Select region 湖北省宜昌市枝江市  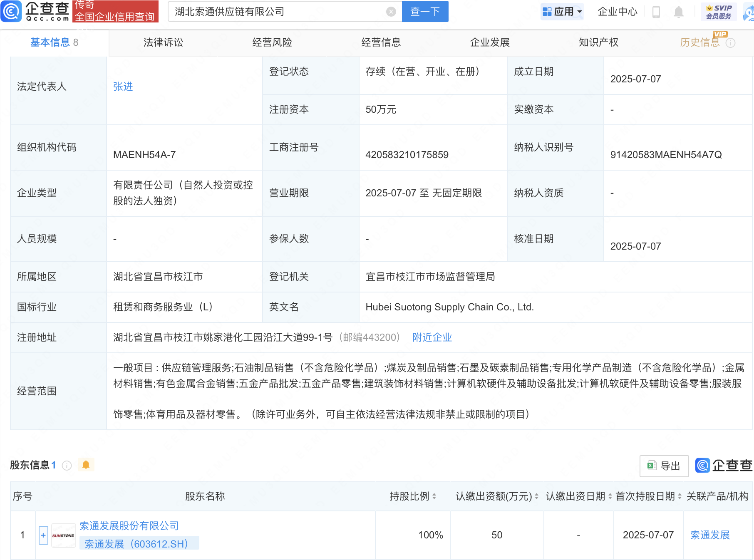click(158, 277)
